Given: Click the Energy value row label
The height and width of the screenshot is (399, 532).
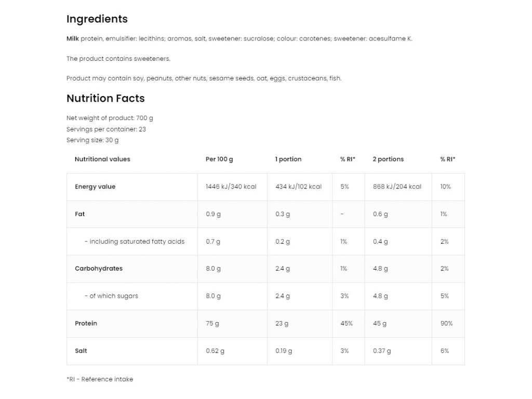Looking at the screenshot, I should click(x=95, y=187).
